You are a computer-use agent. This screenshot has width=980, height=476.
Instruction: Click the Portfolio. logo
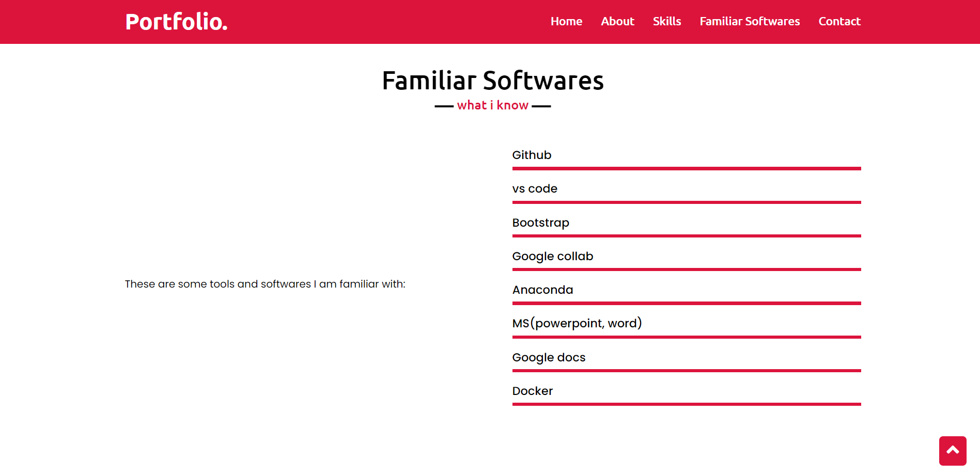click(x=176, y=22)
